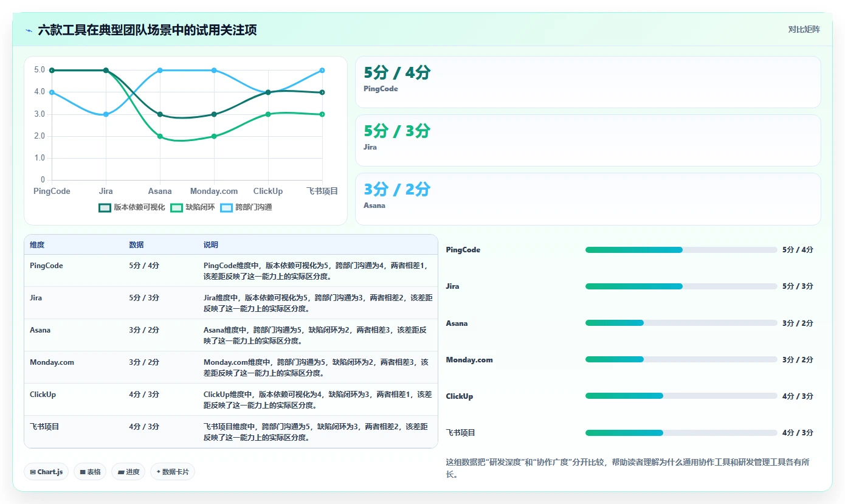845x504 pixels.
Task: Click the footnote starting "这组数据把"
Action: (x=627, y=468)
